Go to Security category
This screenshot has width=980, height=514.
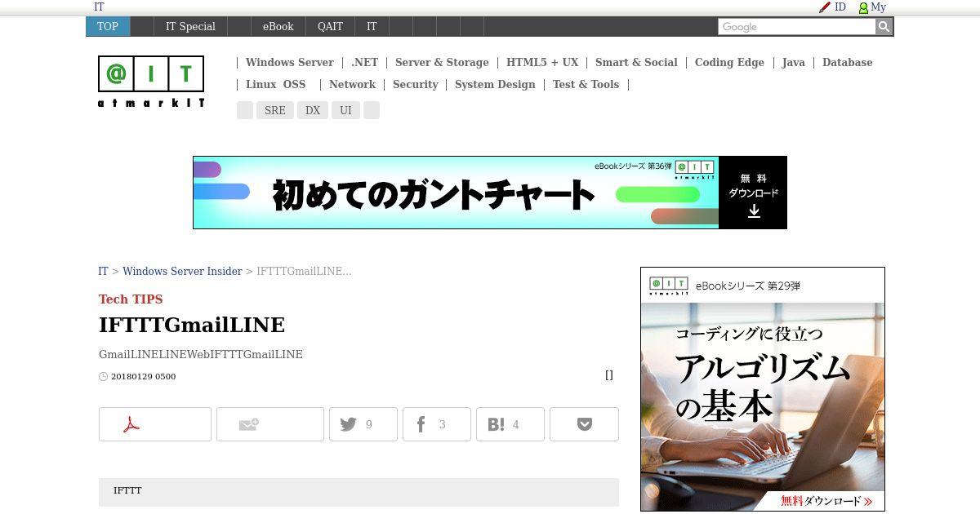tap(415, 84)
